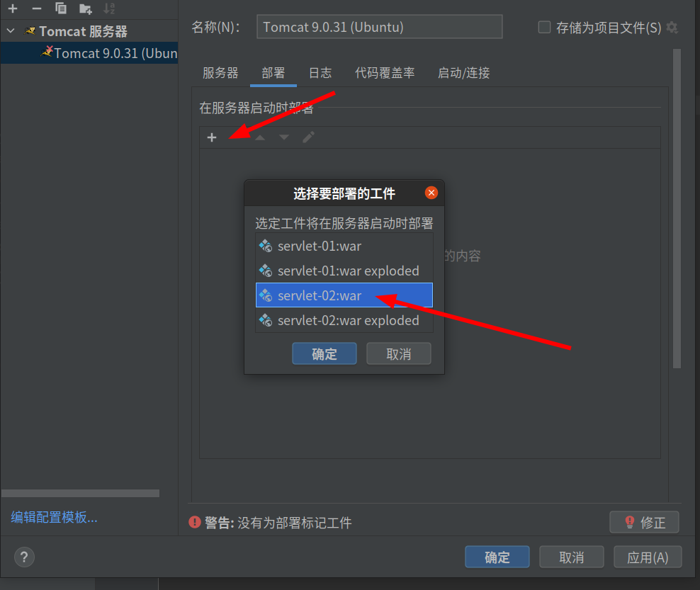Switch to the 代码覆盖率 tab
This screenshot has height=590, width=700.
[x=385, y=73]
